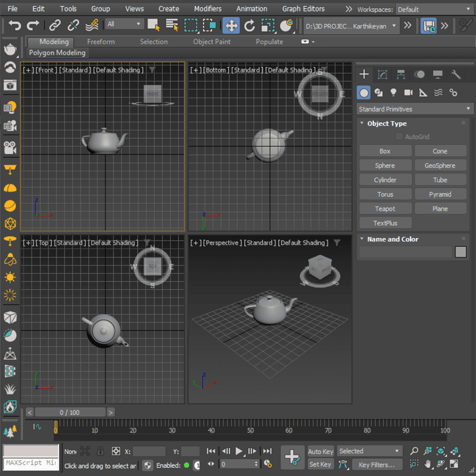Open the Shapes creation category
The image size is (476, 476).
379,93
